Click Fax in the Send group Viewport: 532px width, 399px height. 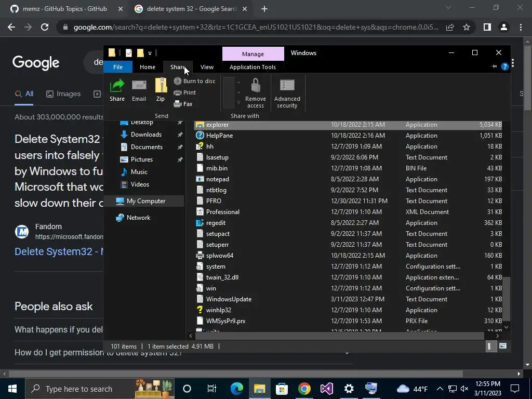183,104
